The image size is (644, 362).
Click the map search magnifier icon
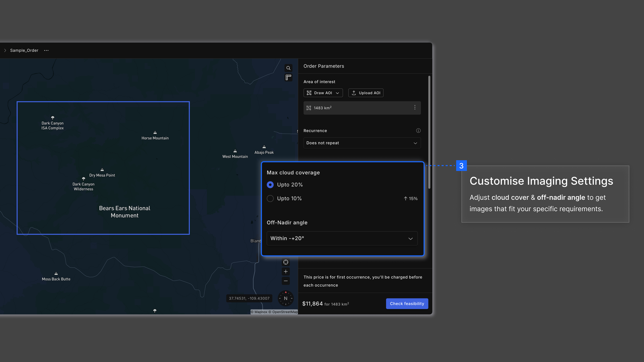(x=288, y=68)
